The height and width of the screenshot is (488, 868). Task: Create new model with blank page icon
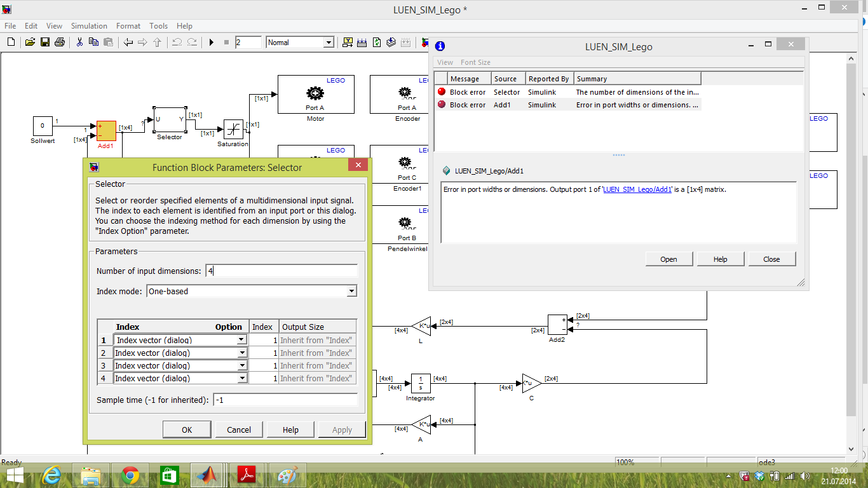[11, 43]
